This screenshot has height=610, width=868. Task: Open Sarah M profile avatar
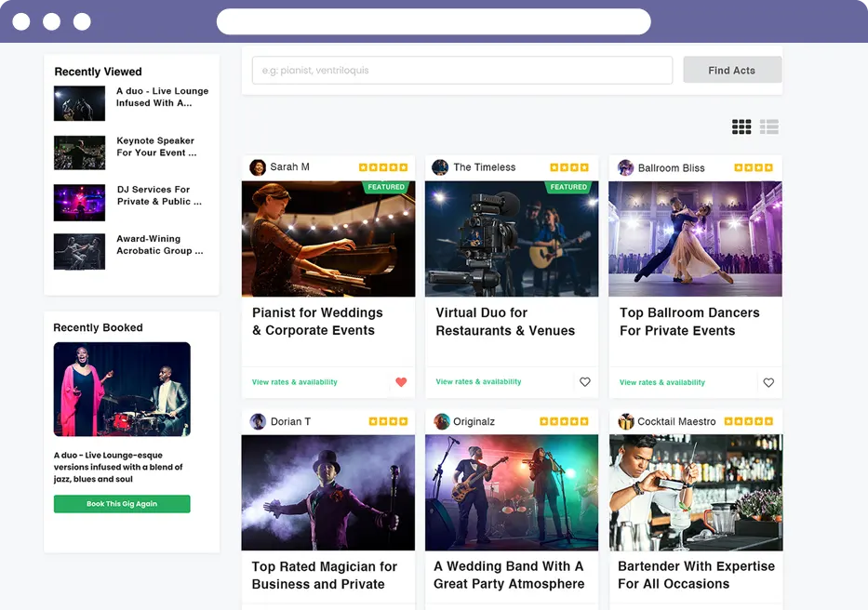click(258, 167)
